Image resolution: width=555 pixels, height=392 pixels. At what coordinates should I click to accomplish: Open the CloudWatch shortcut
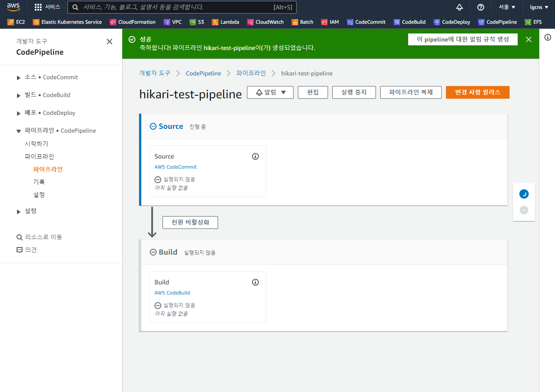pos(266,22)
